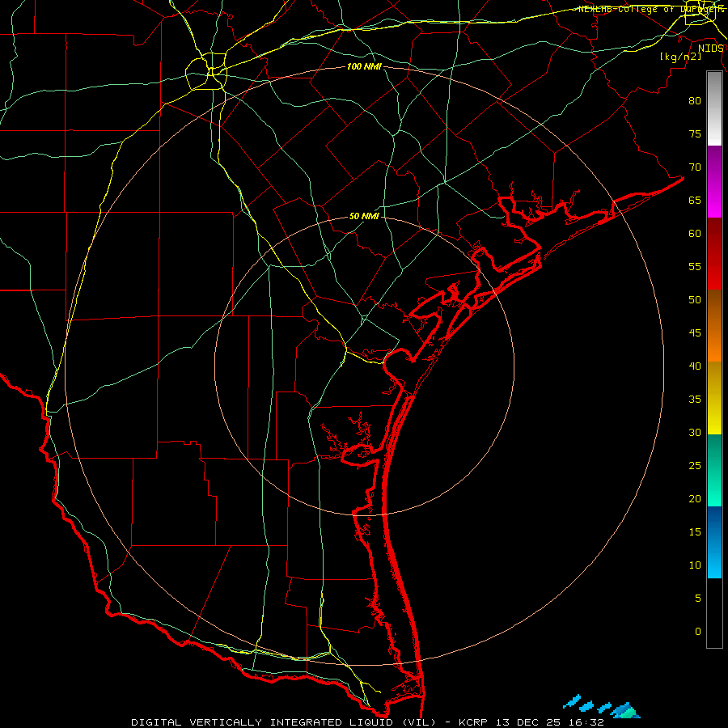The width and height of the screenshot is (728, 728).
Task: Click the words DIGITAL VERTICALLY INTEGRATED LIQUID
Action: pyautogui.click(x=262, y=722)
